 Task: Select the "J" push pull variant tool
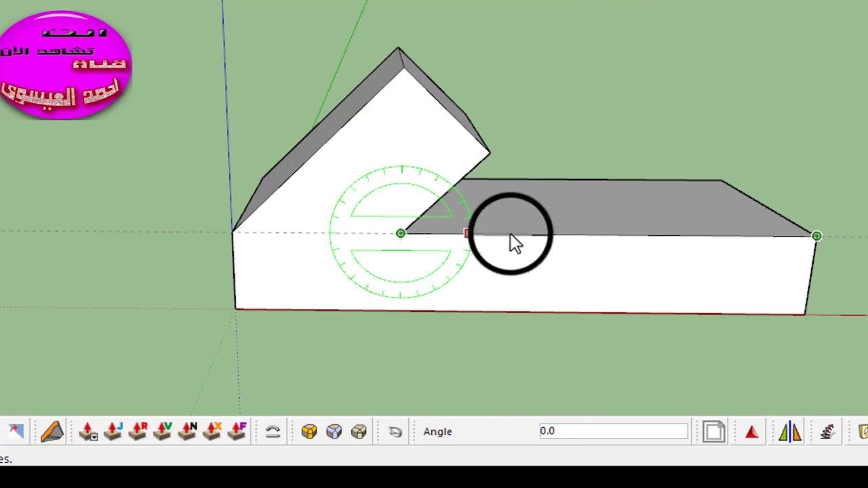click(x=113, y=432)
